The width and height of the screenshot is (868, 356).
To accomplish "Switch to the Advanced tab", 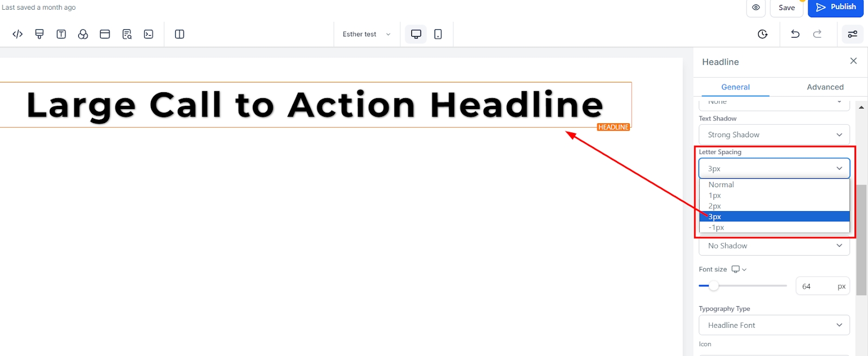I will 825,87.
